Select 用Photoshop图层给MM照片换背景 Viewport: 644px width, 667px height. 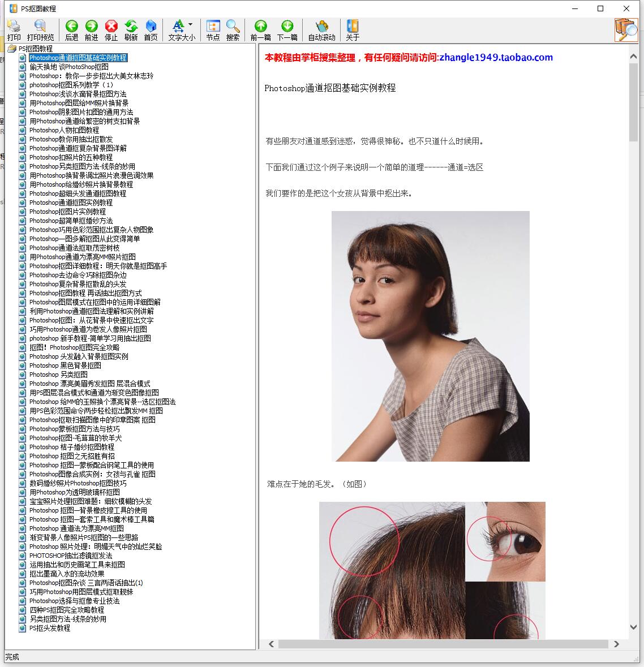79,103
